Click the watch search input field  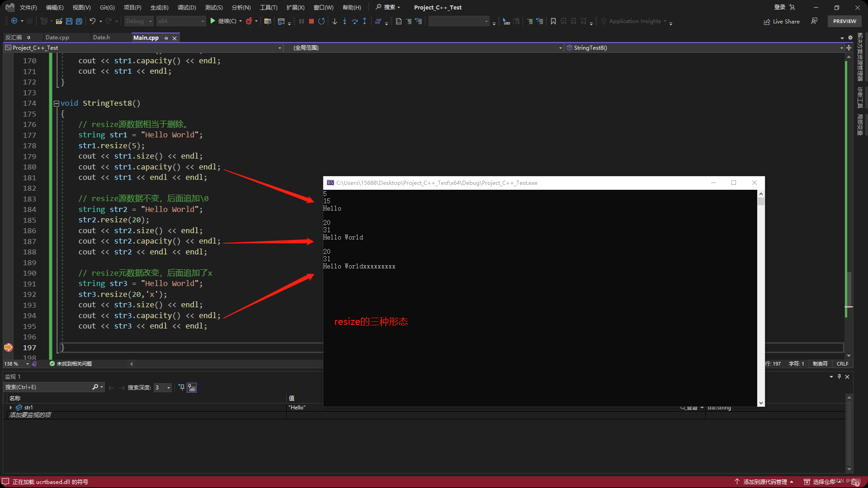tap(47, 387)
